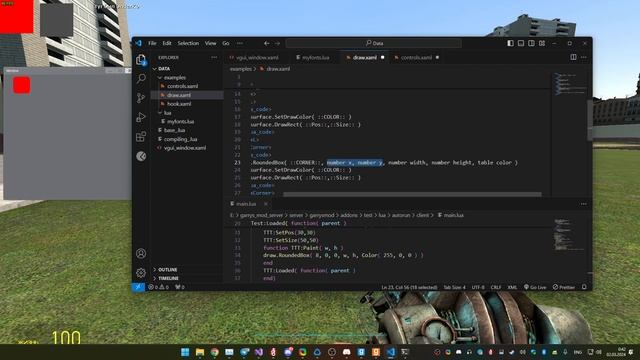The height and width of the screenshot is (360, 640).
Task: Click horizontal scrollbar in draw.xaml editor
Action: click(x=412, y=194)
